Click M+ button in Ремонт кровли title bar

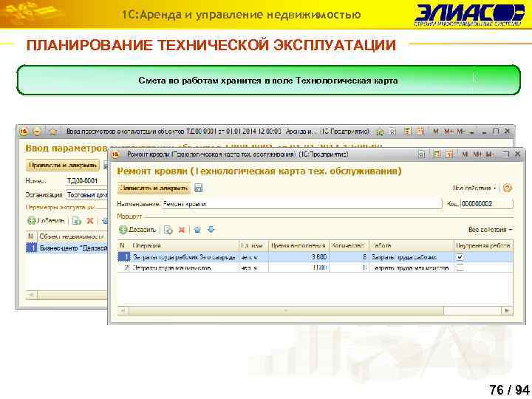tap(477, 154)
